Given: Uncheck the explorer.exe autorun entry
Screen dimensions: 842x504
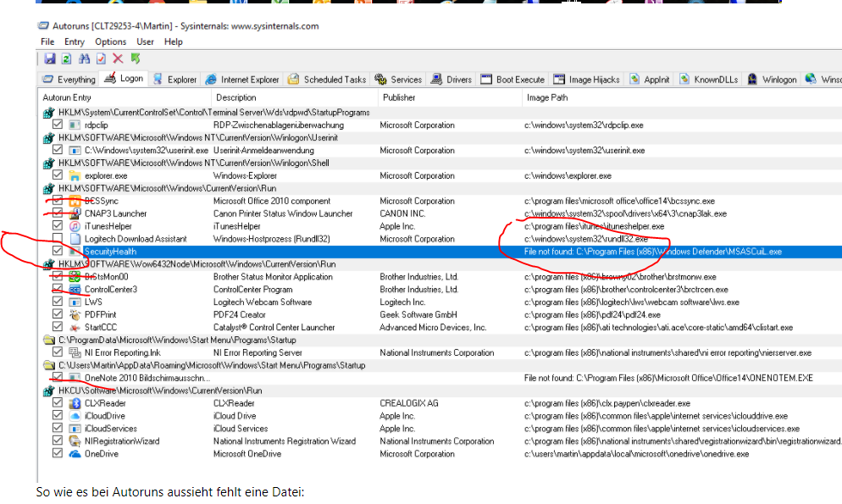Looking at the screenshot, I should click(58, 175).
